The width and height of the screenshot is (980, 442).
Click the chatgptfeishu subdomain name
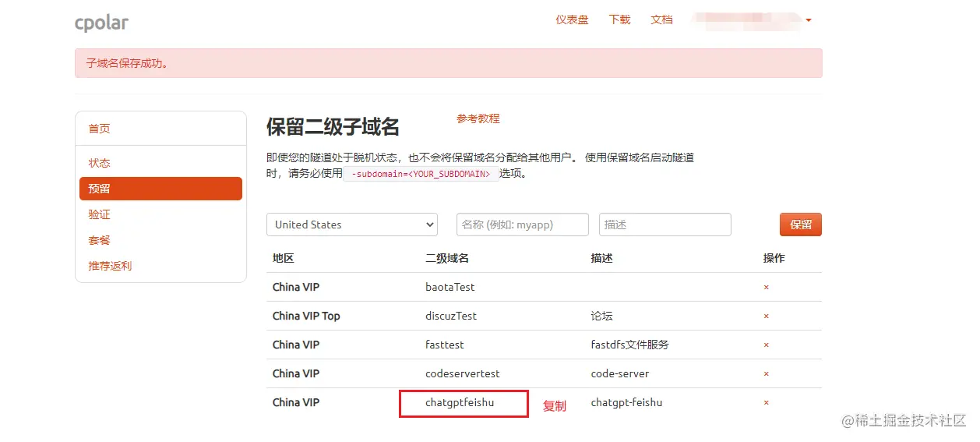coord(460,402)
